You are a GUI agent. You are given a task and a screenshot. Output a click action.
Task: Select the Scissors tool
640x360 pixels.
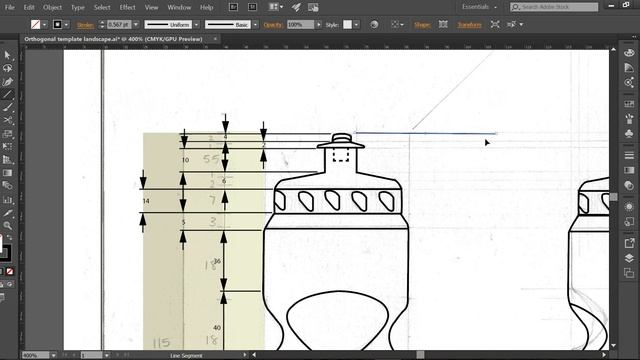[x=7, y=120]
